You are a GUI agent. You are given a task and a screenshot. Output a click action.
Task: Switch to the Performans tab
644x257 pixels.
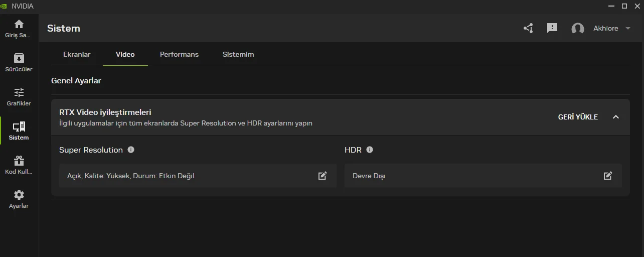179,54
